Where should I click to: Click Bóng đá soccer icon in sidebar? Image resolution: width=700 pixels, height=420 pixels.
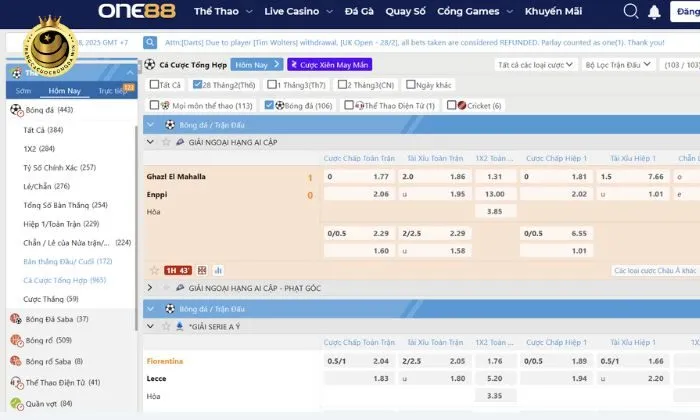(x=17, y=110)
